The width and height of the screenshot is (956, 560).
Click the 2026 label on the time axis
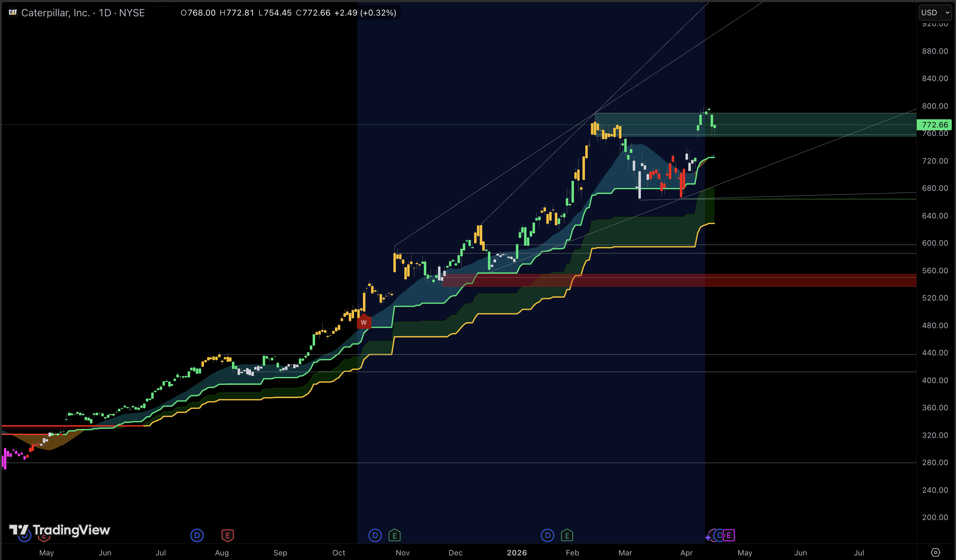pos(517,553)
